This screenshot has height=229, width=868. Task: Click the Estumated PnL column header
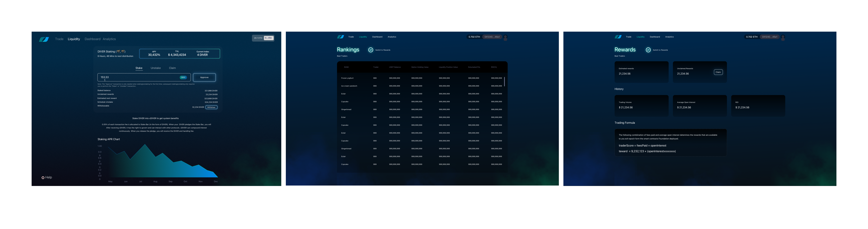click(x=474, y=67)
